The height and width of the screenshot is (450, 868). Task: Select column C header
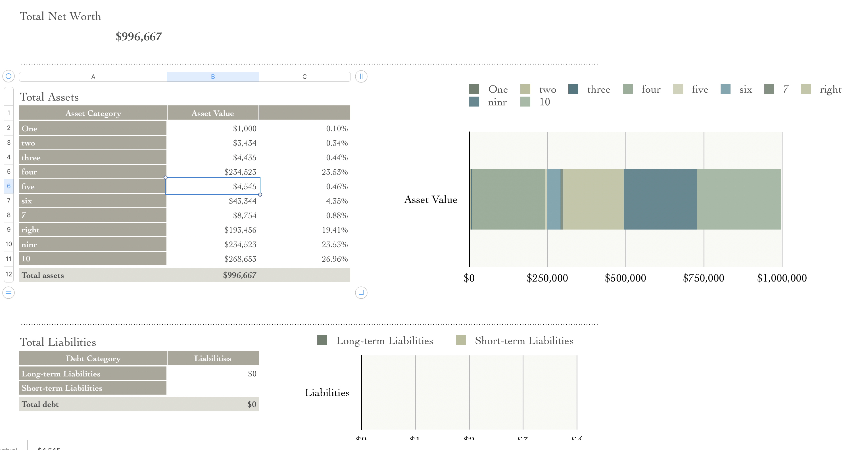(x=304, y=76)
